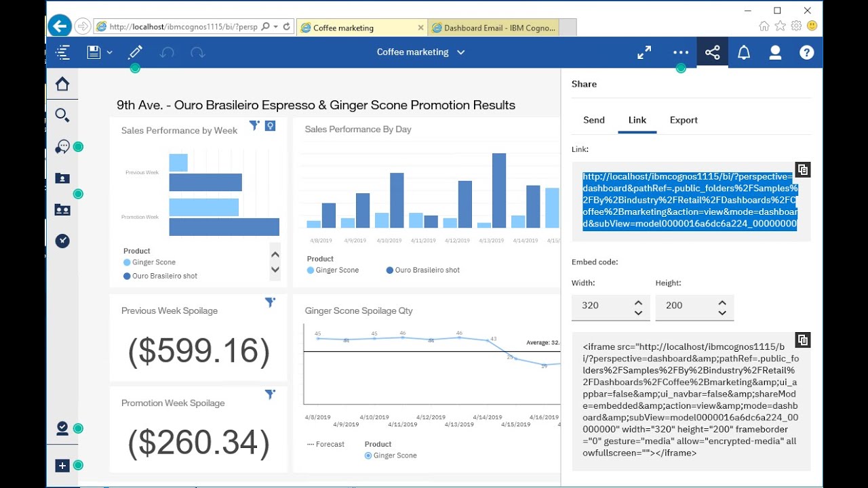
Task: Increase the embed Width value
Action: [638, 302]
